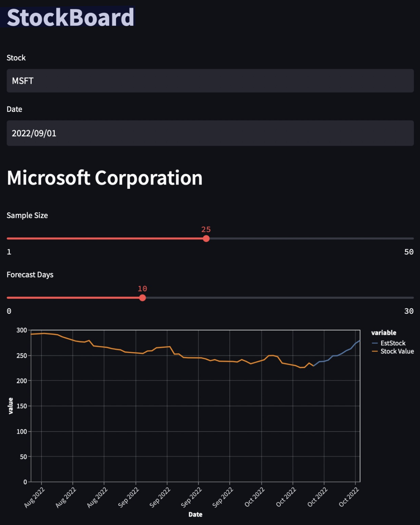420x525 pixels.
Task: Select the EstStock legend label
Action: tap(393, 343)
